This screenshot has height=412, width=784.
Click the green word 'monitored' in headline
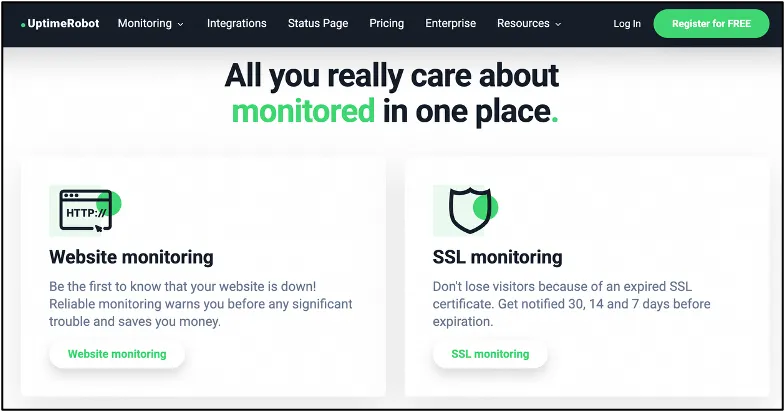303,111
